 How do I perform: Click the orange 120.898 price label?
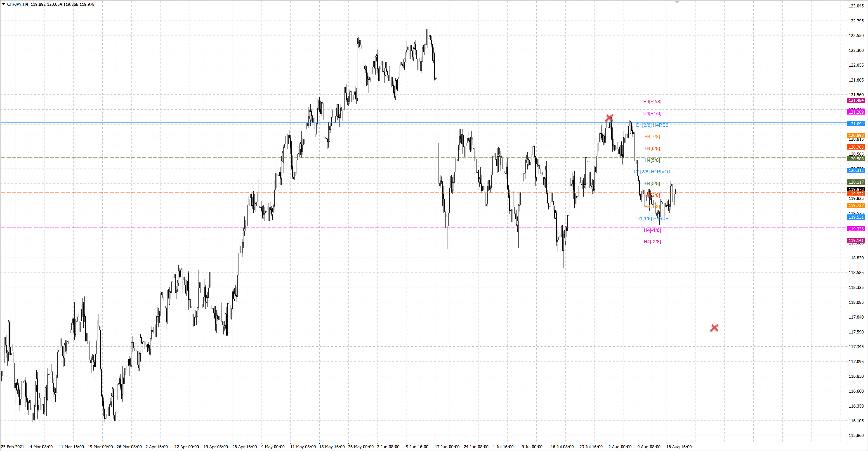click(x=856, y=135)
